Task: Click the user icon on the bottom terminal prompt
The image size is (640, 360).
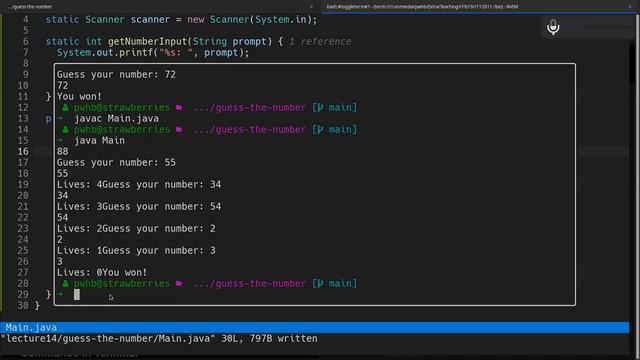Action: tap(65, 284)
